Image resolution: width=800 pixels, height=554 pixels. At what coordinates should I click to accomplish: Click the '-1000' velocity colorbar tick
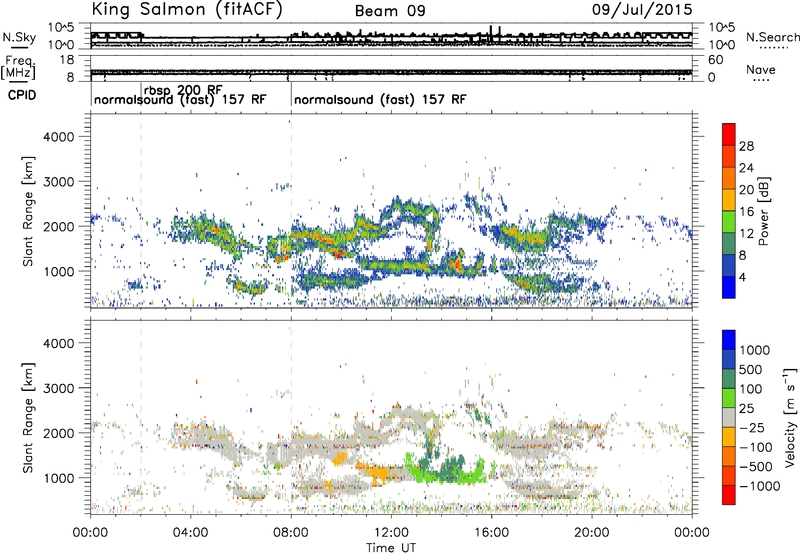coord(760,486)
